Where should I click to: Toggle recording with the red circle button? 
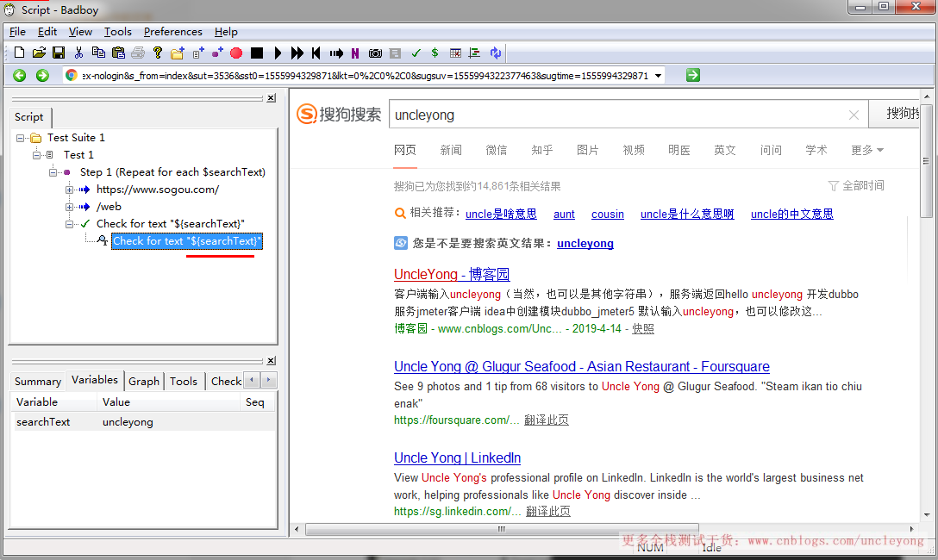point(236,53)
